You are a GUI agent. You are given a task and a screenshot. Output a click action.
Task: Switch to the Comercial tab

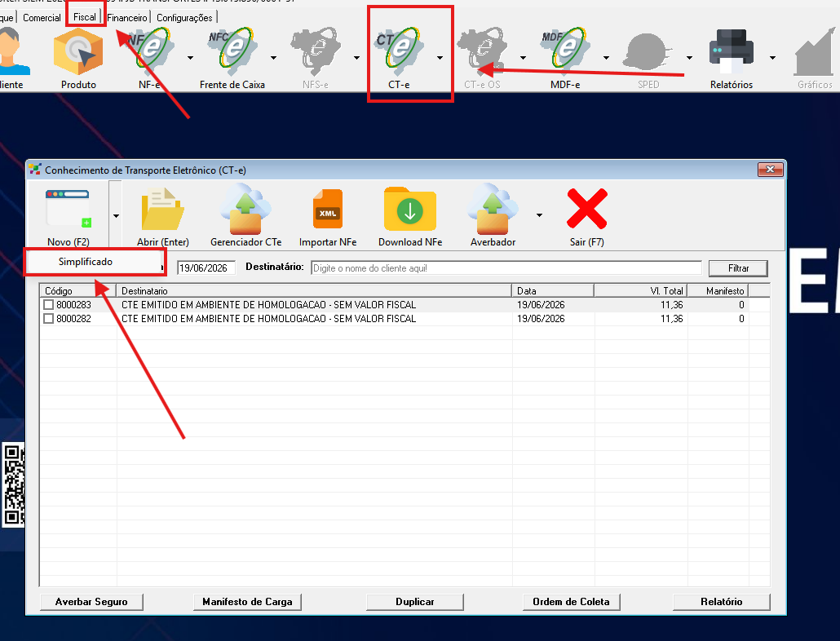pyautogui.click(x=42, y=18)
